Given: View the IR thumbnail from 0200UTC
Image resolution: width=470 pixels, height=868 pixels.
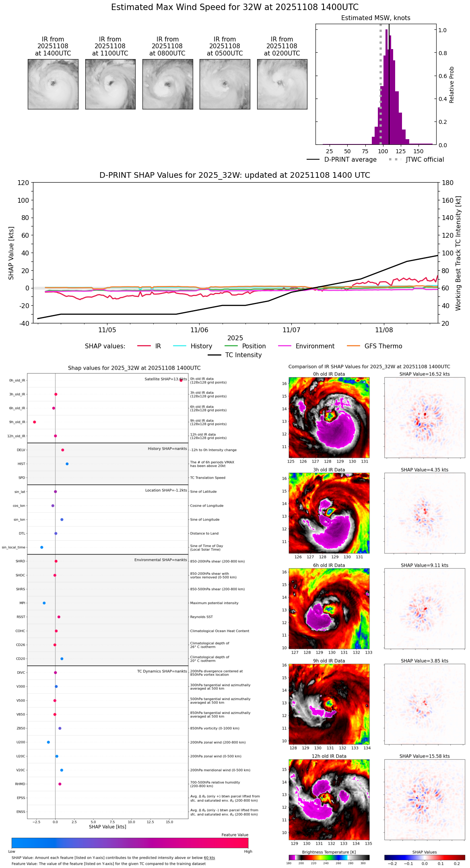Looking at the screenshot, I should coord(282,84).
